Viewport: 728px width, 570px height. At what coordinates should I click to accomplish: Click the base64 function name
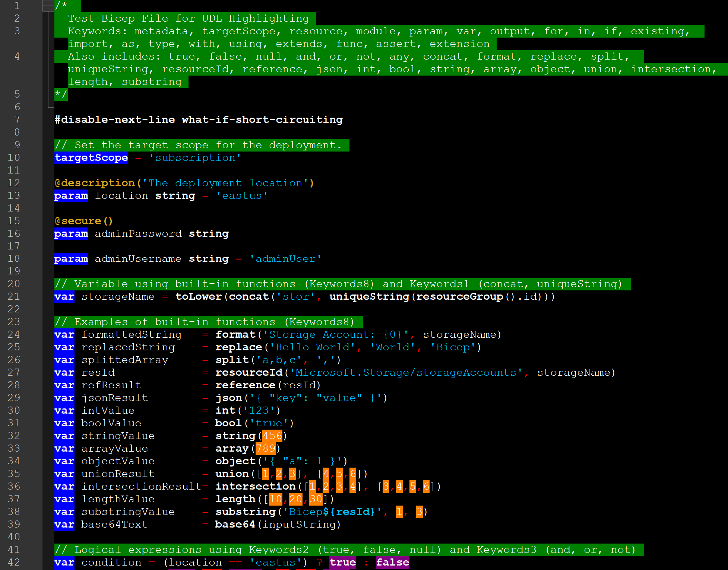(235, 525)
